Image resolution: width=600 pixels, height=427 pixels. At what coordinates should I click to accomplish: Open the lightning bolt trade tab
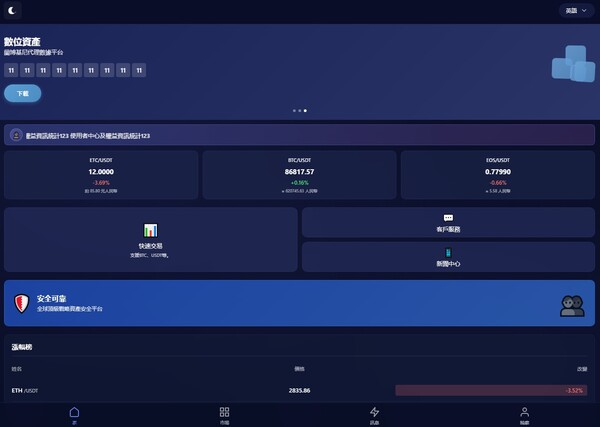point(375,412)
